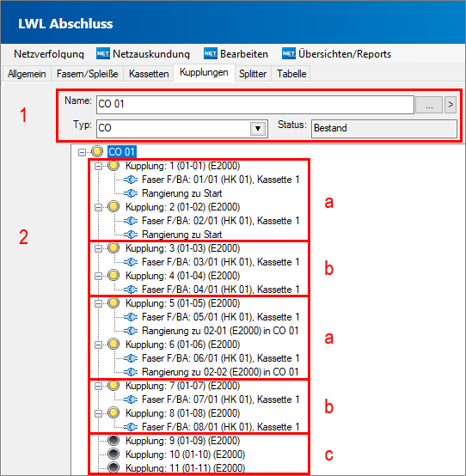Collapse the CO 01 root node
Viewport: 466px width, 476px height.
click(82, 152)
